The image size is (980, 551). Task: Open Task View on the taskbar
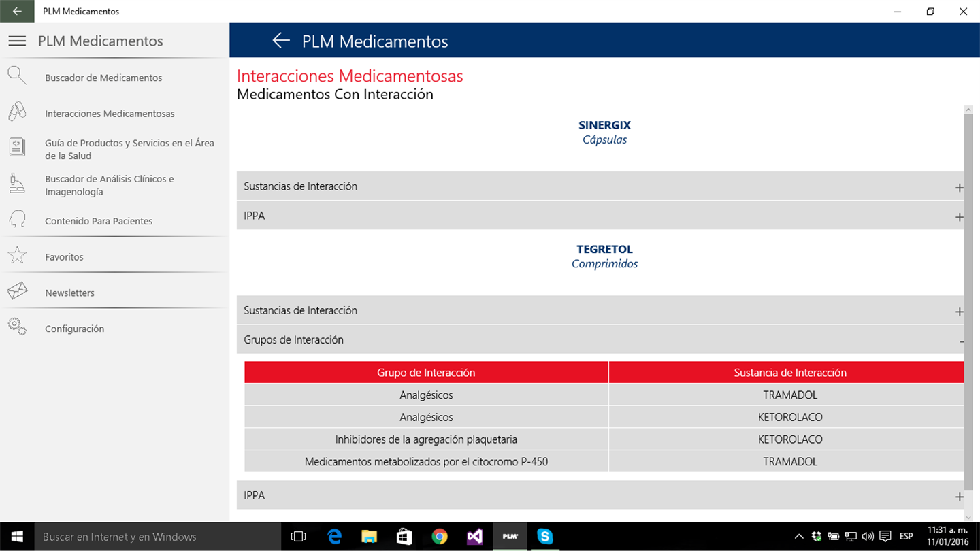298,537
